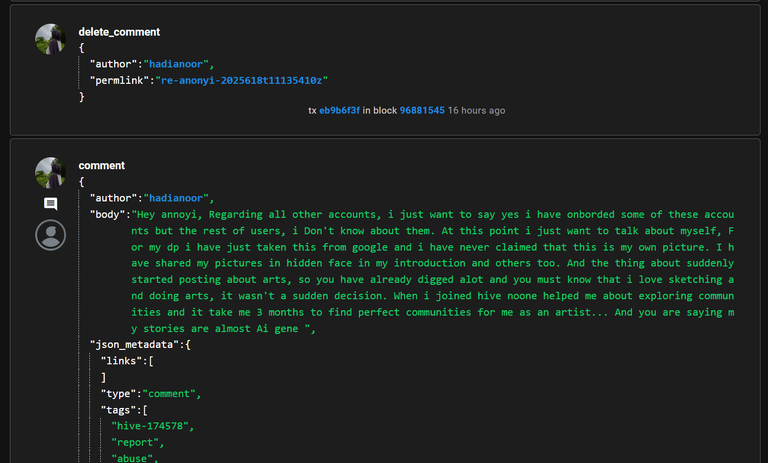View block 96881545
The width and height of the screenshot is (768, 463).
click(x=422, y=111)
